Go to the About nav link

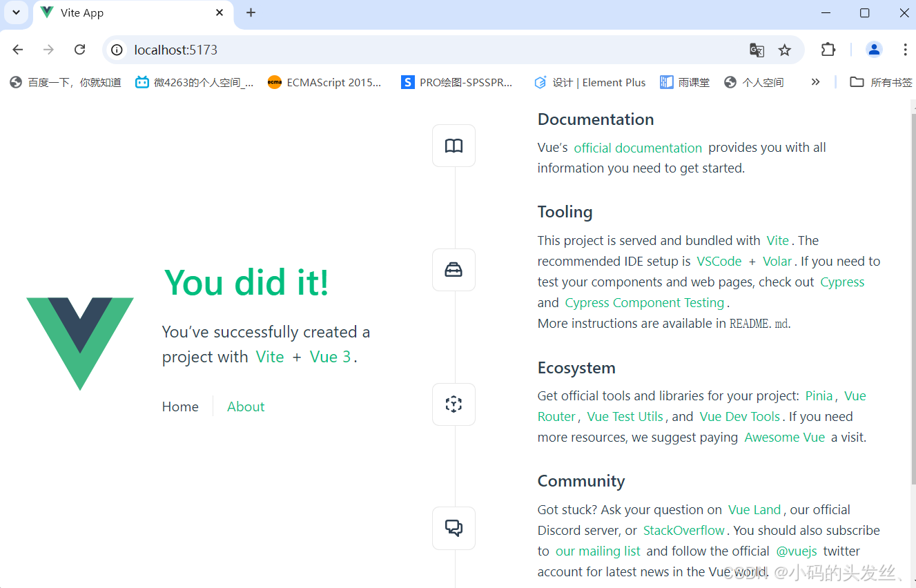[246, 406]
